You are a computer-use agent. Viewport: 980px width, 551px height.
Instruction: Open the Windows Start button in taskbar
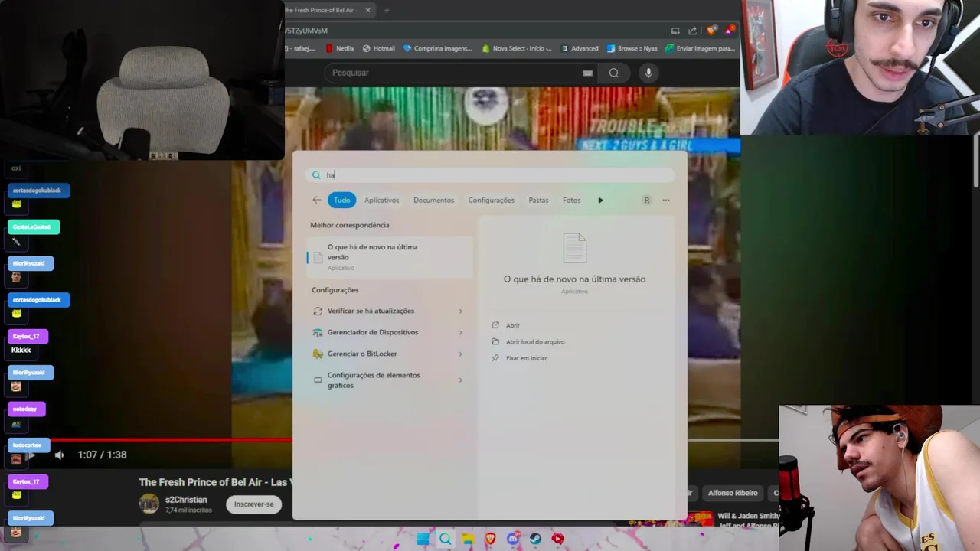coord(423,539)
